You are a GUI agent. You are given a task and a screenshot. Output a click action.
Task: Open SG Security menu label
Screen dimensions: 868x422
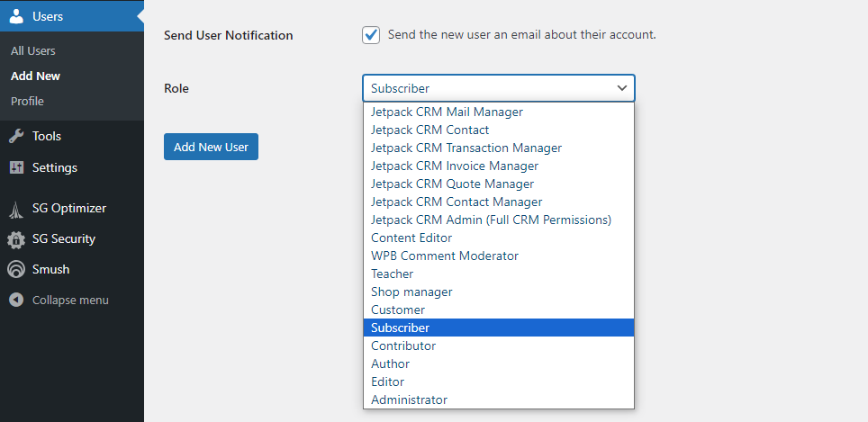coord(64,239)
